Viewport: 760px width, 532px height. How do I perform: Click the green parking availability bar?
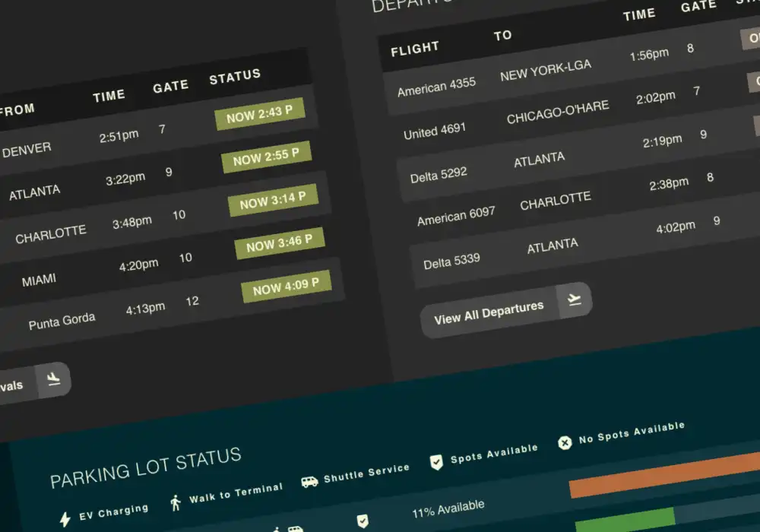[x=625, y=521]
